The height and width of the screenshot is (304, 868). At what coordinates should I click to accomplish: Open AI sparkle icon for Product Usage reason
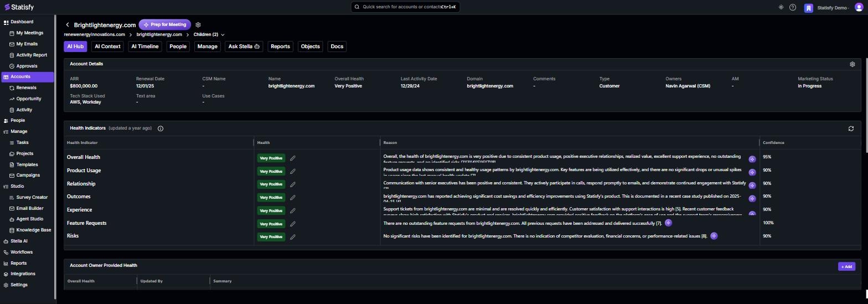coord(752,172)
